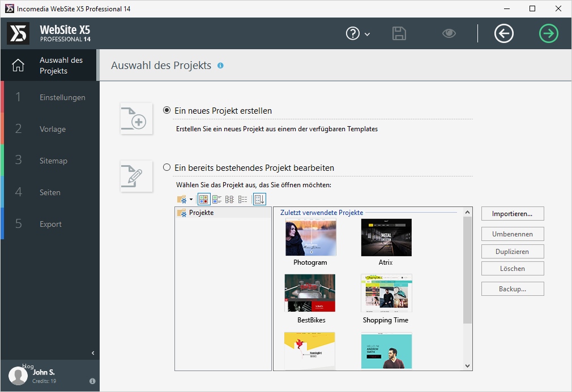Collapse the 'Zuletzt verwendete Projekte' group header

322,212
